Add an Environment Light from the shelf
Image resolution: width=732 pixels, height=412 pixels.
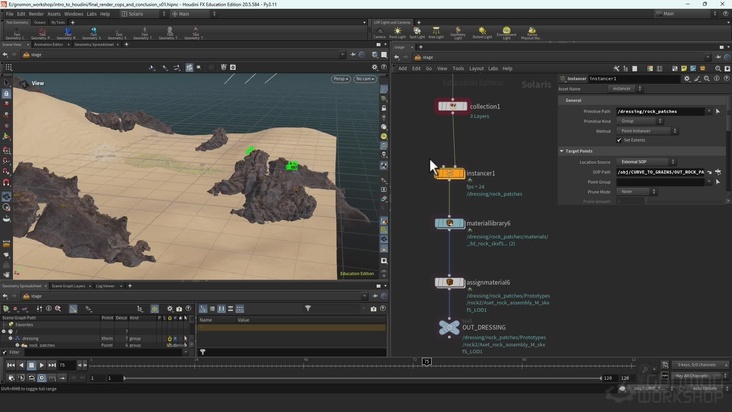click(507, 33)
